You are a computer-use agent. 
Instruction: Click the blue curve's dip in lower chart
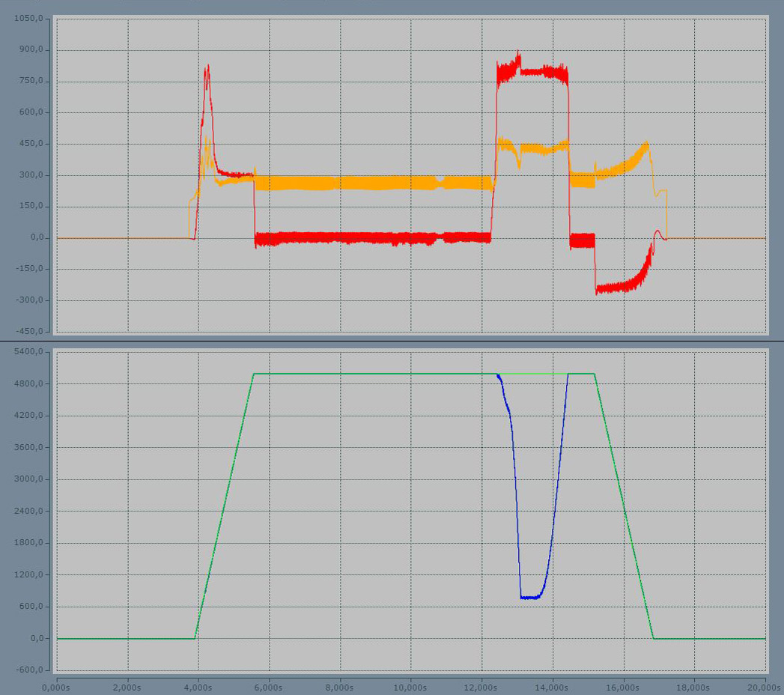pyautogui.click(x=530, y=597)
